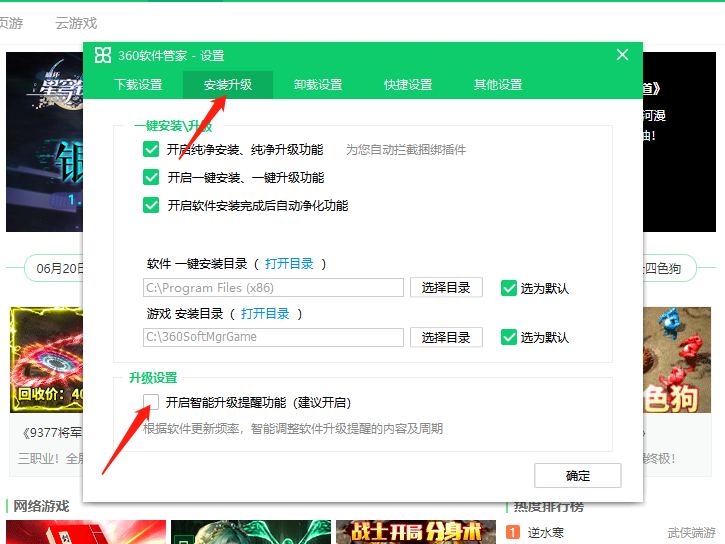Open the 软件一键安装目录 打开目录 link

(289, 264)
